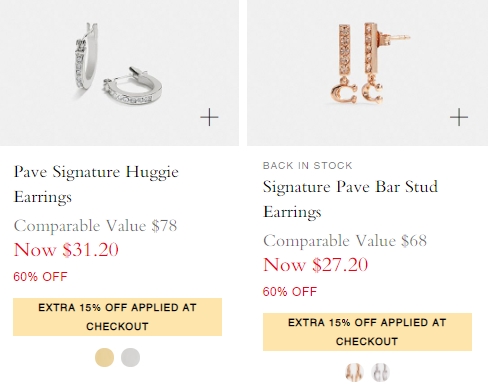Open Pave Signature Huggie Earrings product title
The height and width of the screenshot is (391, 493).
pyautogui.click(x=96, y=184)
